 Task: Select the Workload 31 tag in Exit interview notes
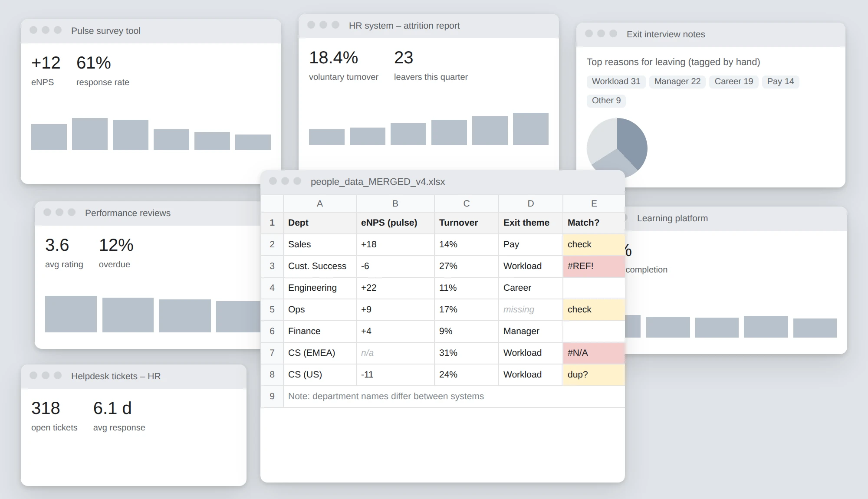[616, 82]
